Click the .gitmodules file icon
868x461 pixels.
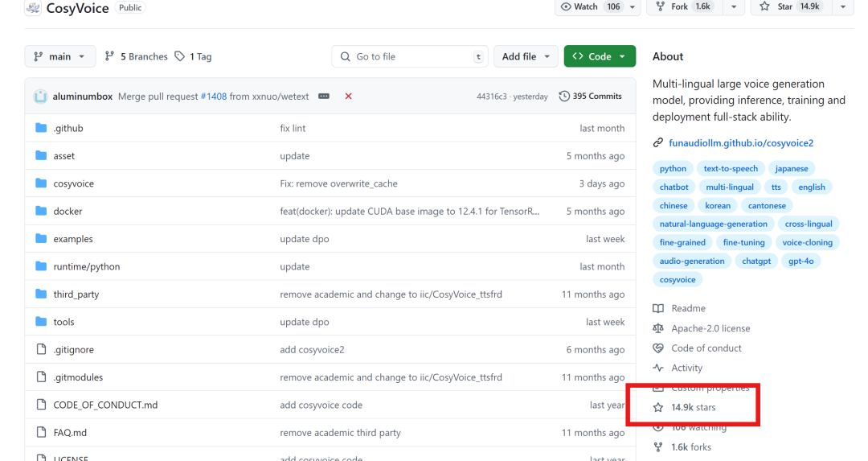tap(41, 377)
